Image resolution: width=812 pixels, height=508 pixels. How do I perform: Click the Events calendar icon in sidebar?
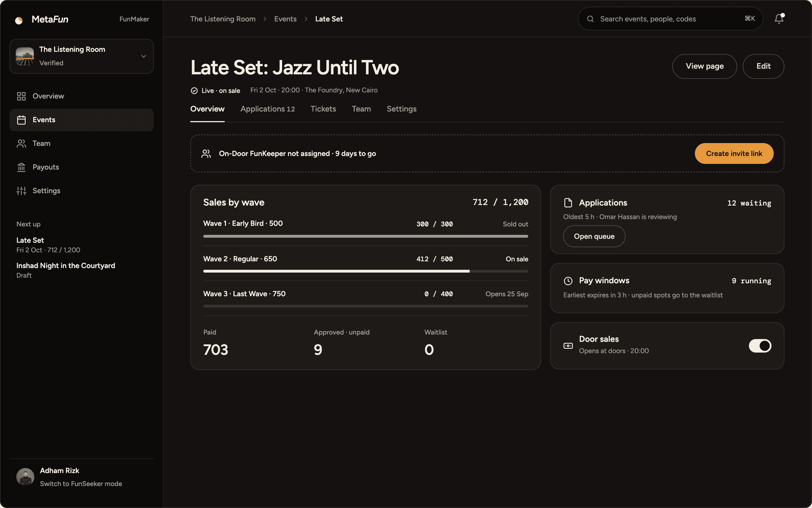click(x=21, y=120)
